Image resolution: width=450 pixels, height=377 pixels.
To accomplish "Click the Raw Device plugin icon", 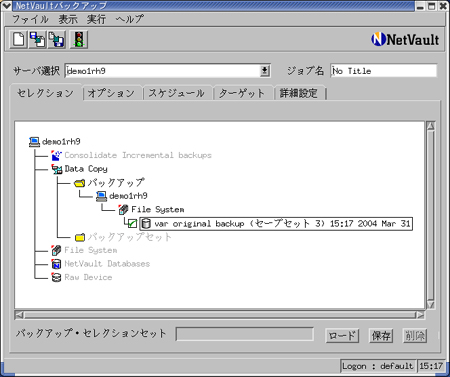I will pos(56,277).
